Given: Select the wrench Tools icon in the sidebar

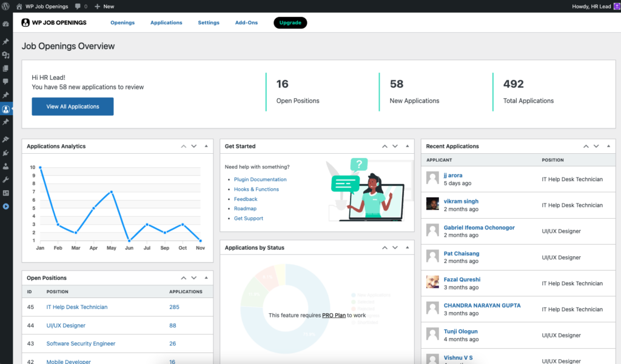Looking at the screenshot, I should 6,179.
